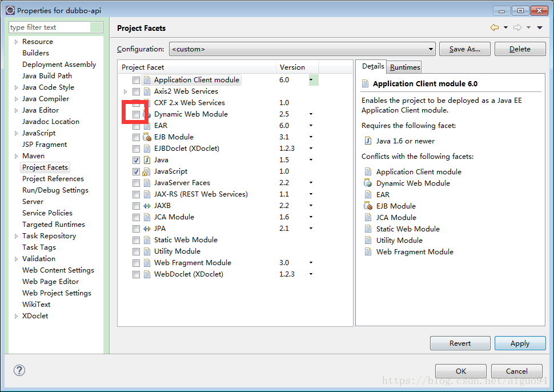
Task: Click the JAXB facet arrows icon
Action: [147, 206]
